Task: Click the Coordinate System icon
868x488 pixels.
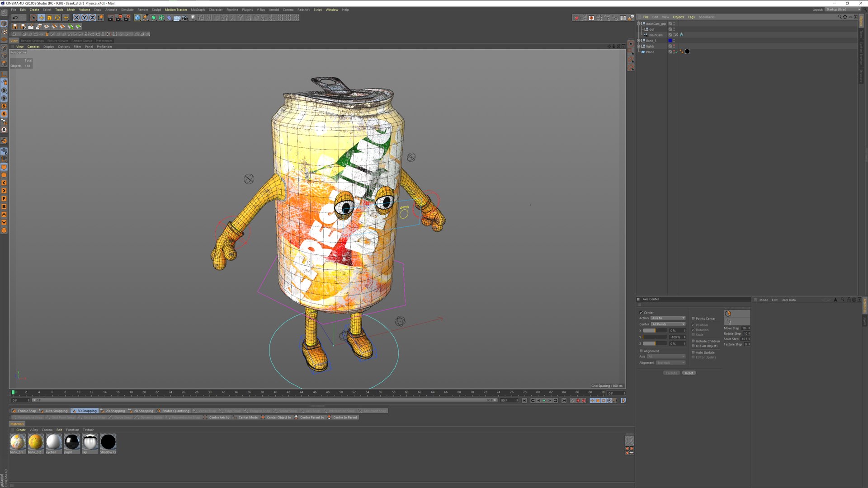Action: point(100,18)
